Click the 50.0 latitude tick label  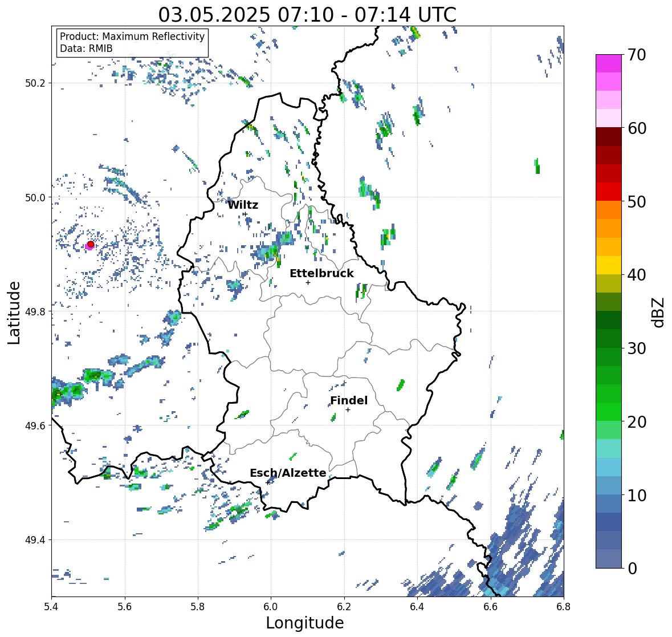(35, 198)
